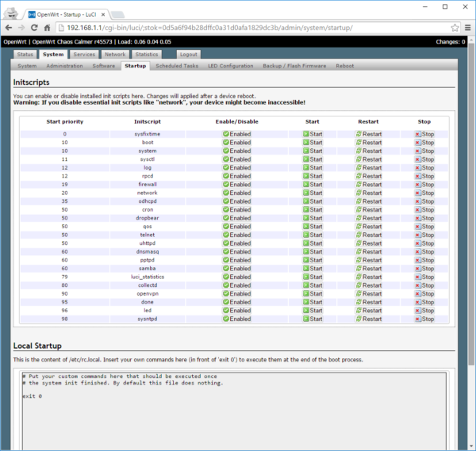Click the browser back arrow
476x451 pixels.
click(10, 27)
